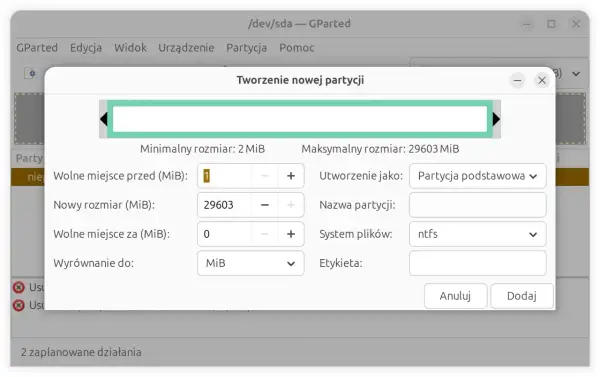Open 'Wyrównanie do' MiB dropdown
This screenshot has width=600, height=377.
coord(251,263)
